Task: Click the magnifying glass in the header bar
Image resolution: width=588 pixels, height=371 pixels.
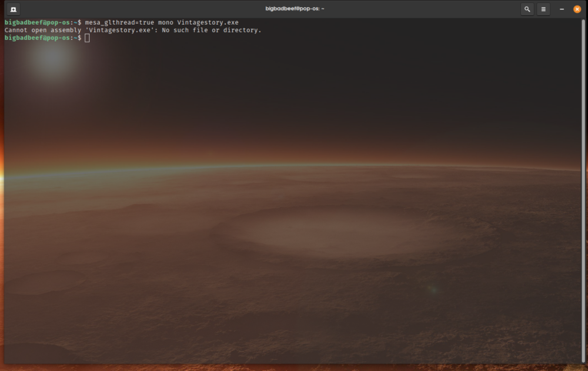Action: pyautogui.click(x=527, y=9)
